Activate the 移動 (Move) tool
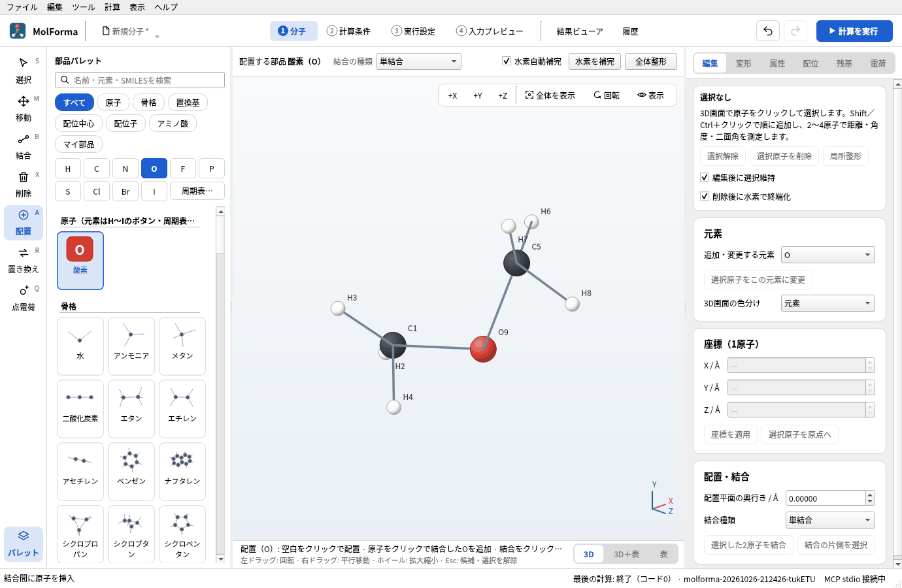The width and height of the screenshot is (902, 588). (x=24, y=108)
